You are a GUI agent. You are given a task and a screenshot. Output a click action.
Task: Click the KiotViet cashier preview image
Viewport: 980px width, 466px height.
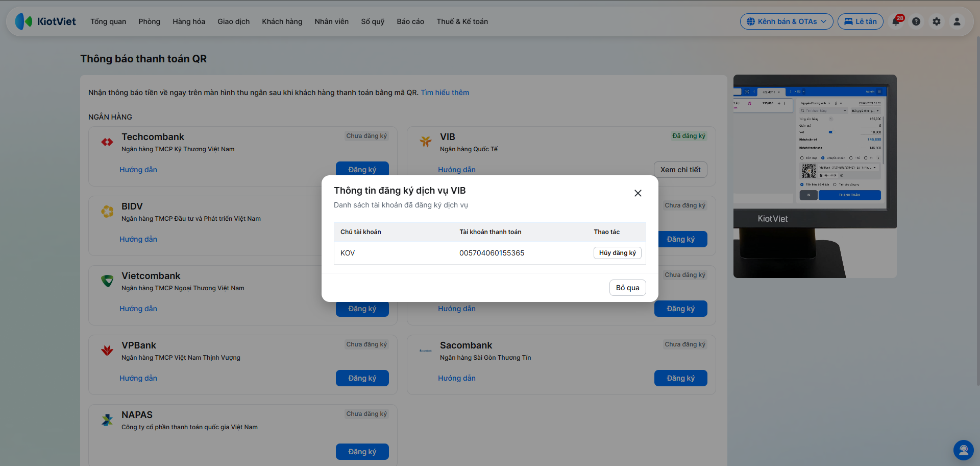tap(815, 176)
